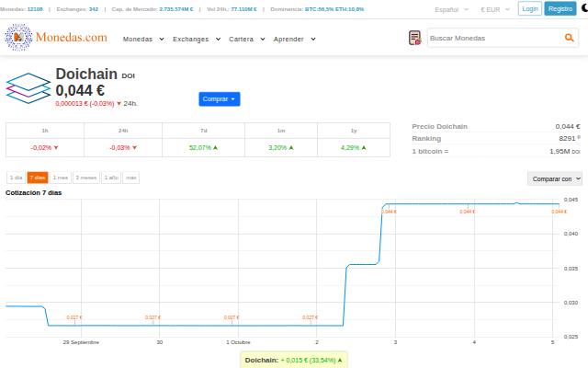
Task: Open the € EUR currency dropdown
Action: (495, 9)
